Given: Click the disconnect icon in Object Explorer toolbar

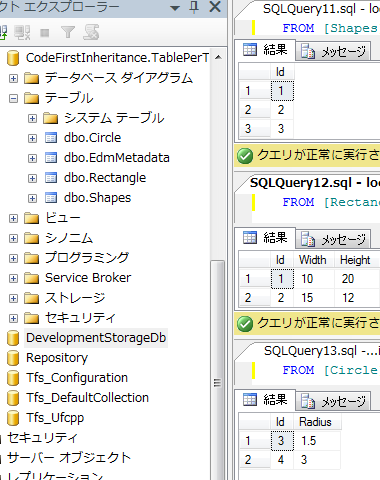Looking at the screenshot, I should (22, 32).
